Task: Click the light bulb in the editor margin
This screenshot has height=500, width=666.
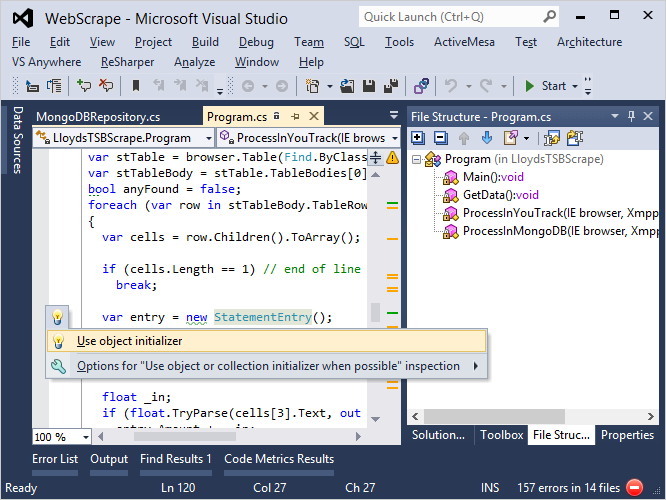Action: click(x=57, y=316)
